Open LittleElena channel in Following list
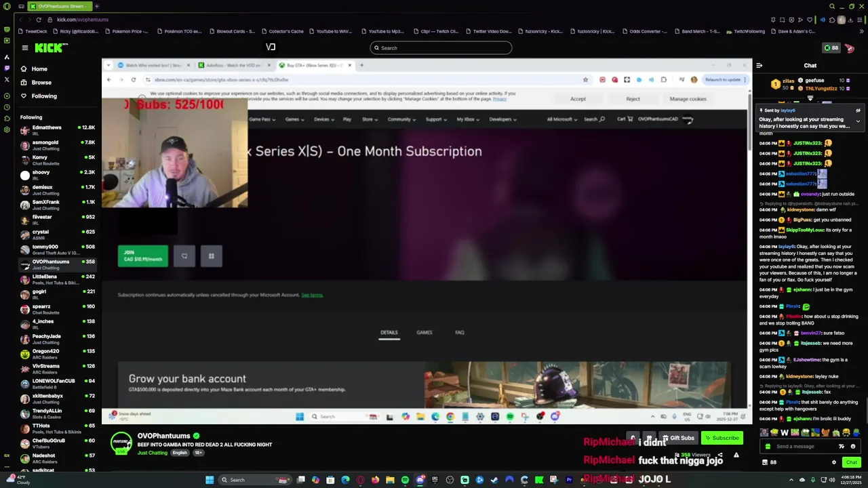Image resolution: width=868 pixels, height=488 pixels. click(58, 279)
